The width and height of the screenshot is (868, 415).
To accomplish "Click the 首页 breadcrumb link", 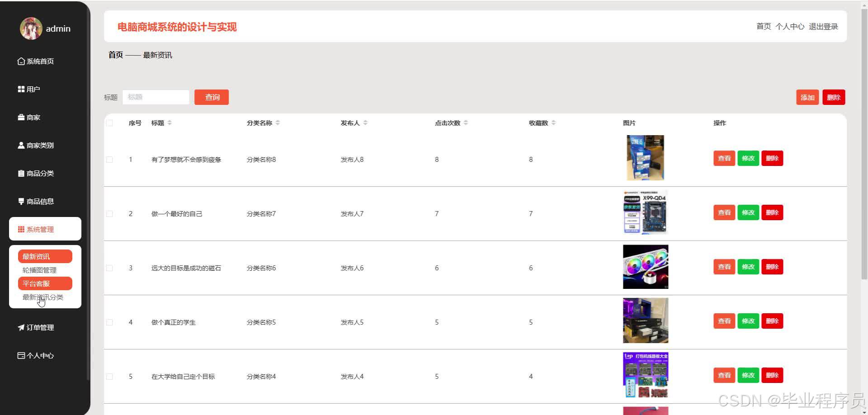I will coord(116,55).
